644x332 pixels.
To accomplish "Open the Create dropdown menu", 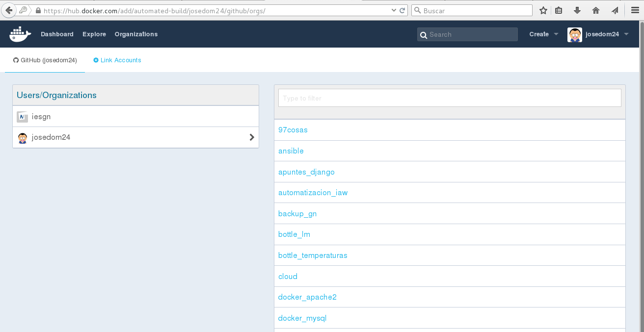I will pyautogui.click(x=543, y=34).
